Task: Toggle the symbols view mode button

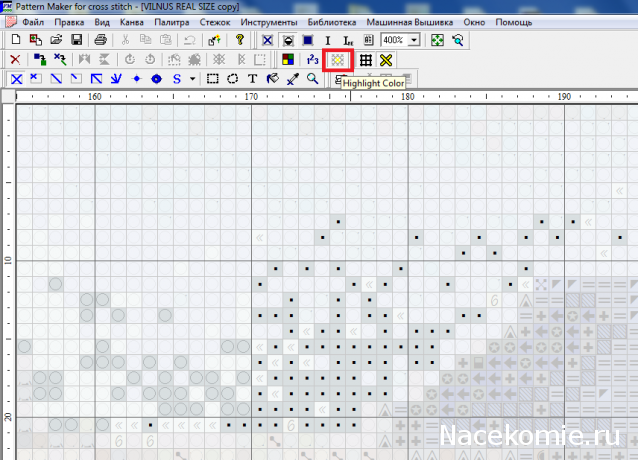Action: pos(267,40)
